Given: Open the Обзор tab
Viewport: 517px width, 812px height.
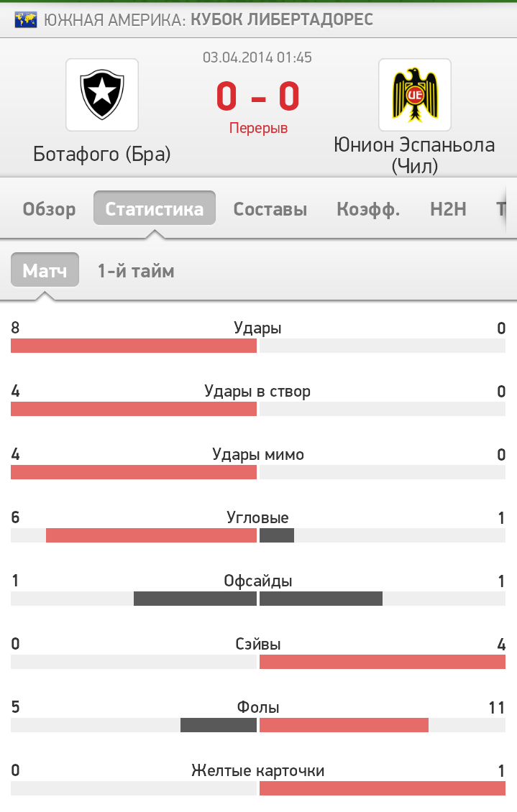Looking at the screenshot, I should point(49,208).
